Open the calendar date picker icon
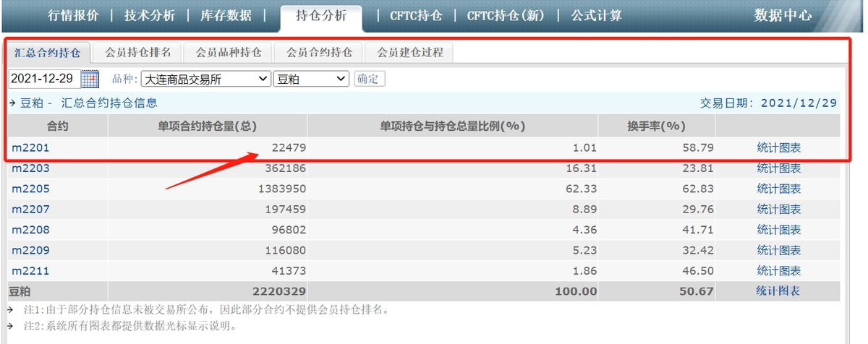 click(90, 79)
